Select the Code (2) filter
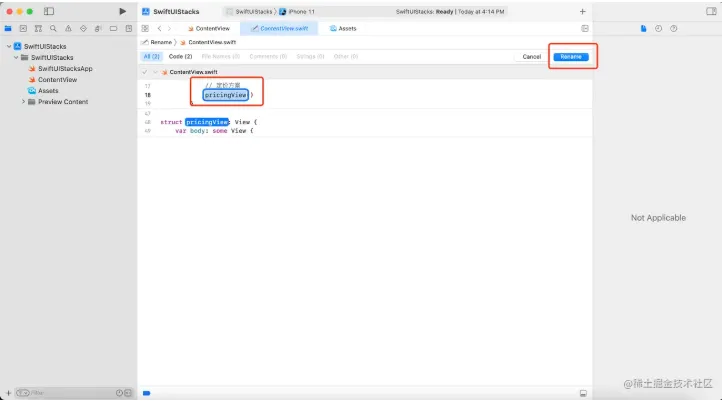The image size is (722, 401). click(x=180, y=56)
